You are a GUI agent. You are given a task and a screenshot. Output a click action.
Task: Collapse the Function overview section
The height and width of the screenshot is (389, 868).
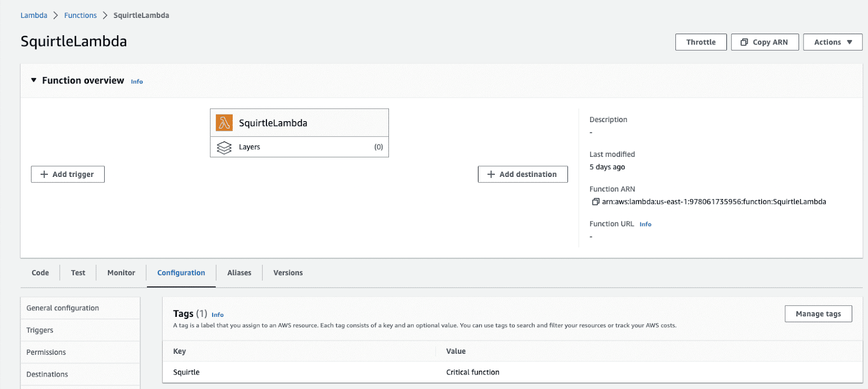point(34,80)
